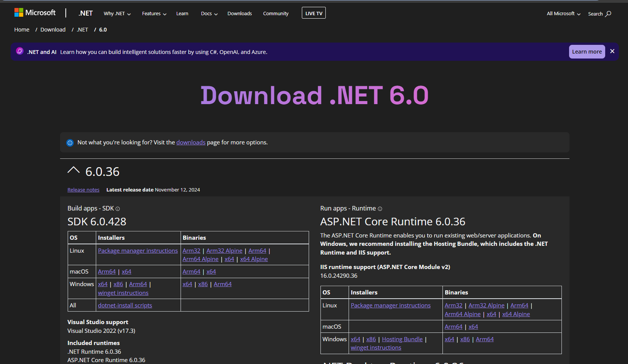The height and width of the screenshot is (364, 628).
Task: Download Runtime Linux Arm64 Alpine binary
Action: pyautogui.click(x=463, y=314)
